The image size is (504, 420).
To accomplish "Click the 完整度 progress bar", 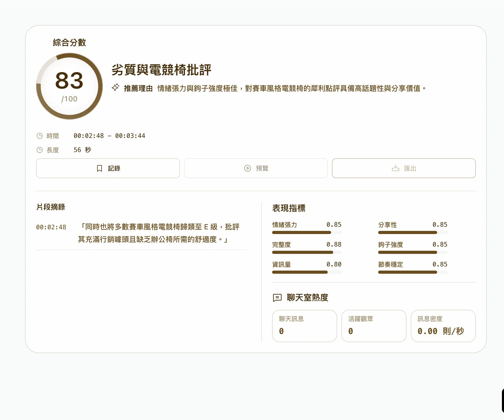I will [307, 252].
